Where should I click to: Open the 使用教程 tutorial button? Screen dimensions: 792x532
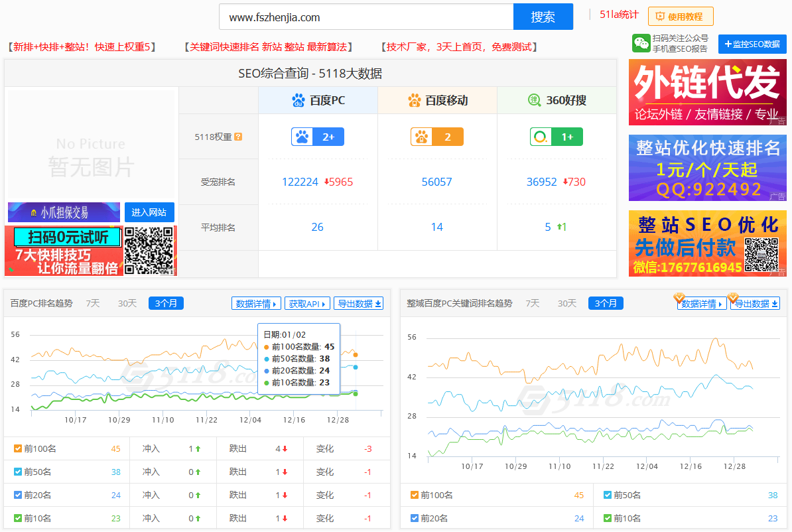(681, 17)
